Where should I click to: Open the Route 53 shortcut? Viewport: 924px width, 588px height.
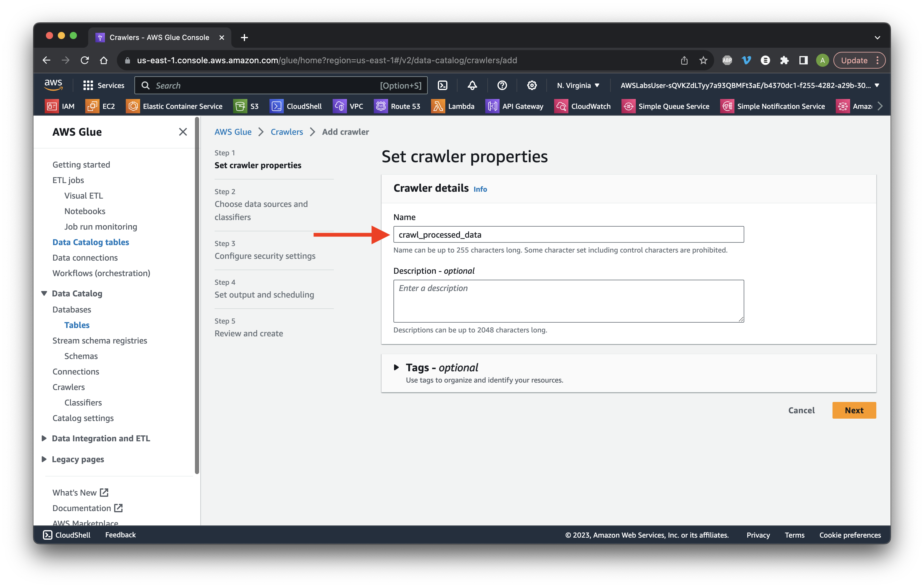pyautogui.click(x=397, y=106)
